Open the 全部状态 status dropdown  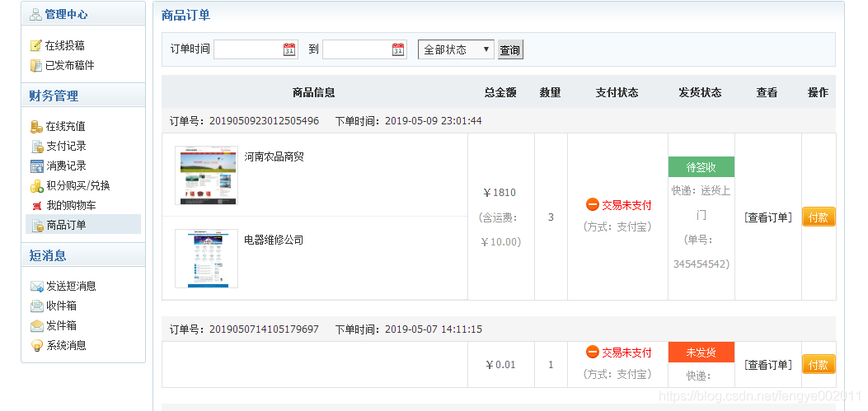456,49
